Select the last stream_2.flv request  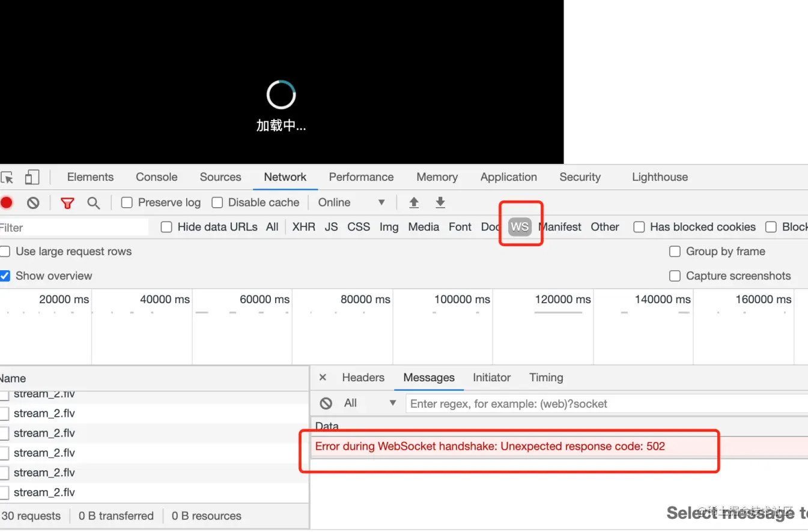pyautogui.click(x=44, y=492)
